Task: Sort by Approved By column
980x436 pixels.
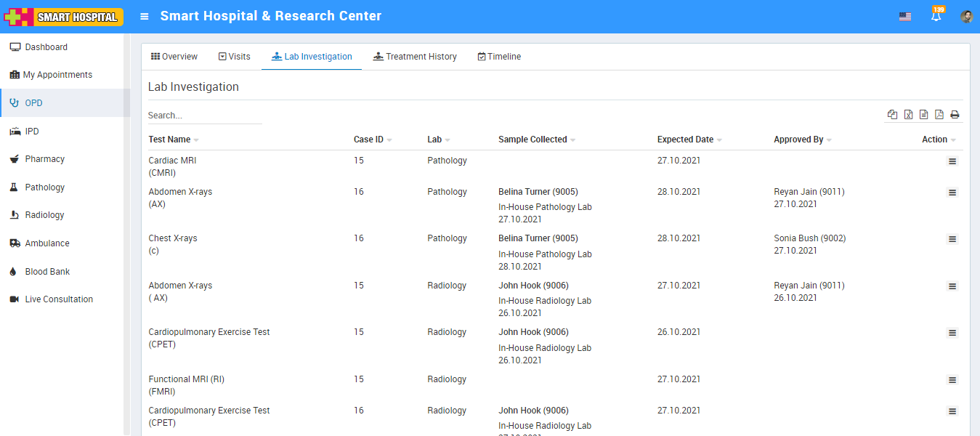Action: (798, 140)
